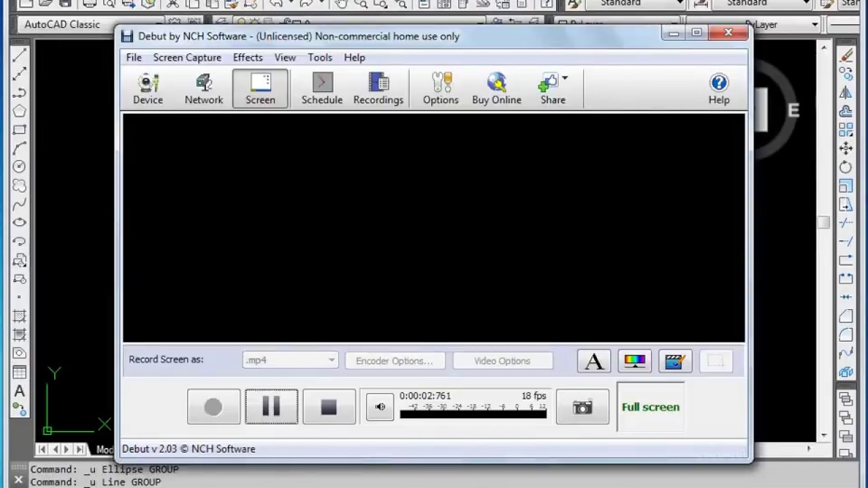Click the Encoder Options button
Image resolution: width=868 pixels, height=488 pixels.
395,361
